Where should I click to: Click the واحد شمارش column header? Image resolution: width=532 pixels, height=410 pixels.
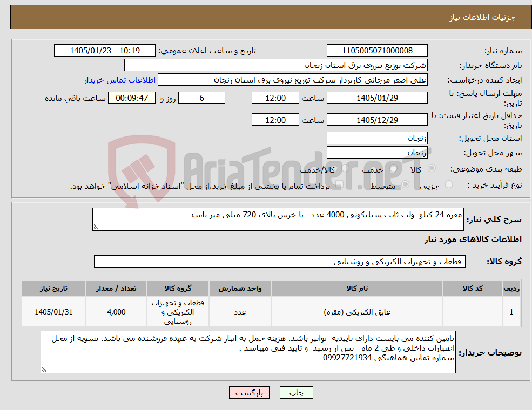[x=240, y=289]
